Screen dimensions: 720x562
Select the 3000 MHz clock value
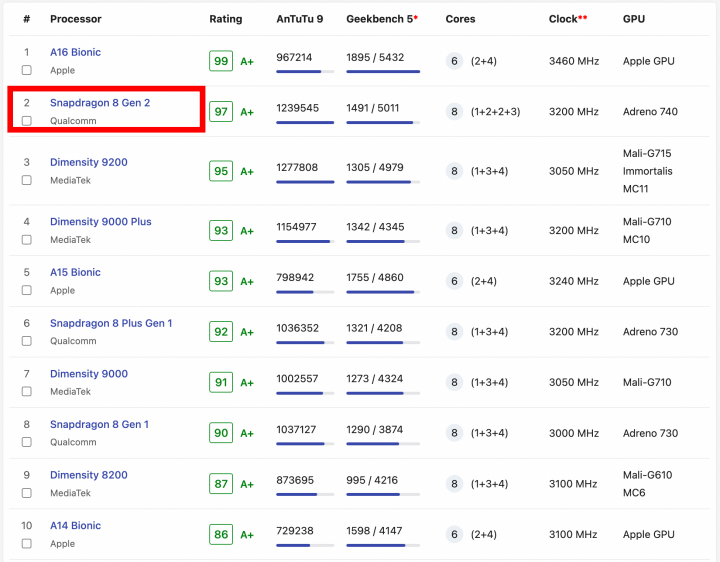(x=574, y=433)
